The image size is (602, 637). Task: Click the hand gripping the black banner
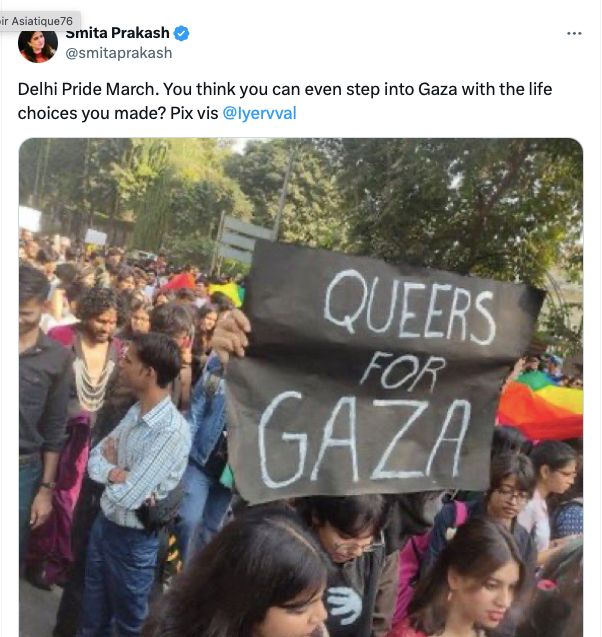[x=230, y=333]
